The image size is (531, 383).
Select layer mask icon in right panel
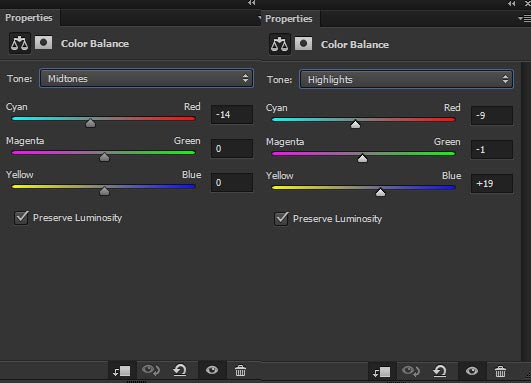[304, 44]
